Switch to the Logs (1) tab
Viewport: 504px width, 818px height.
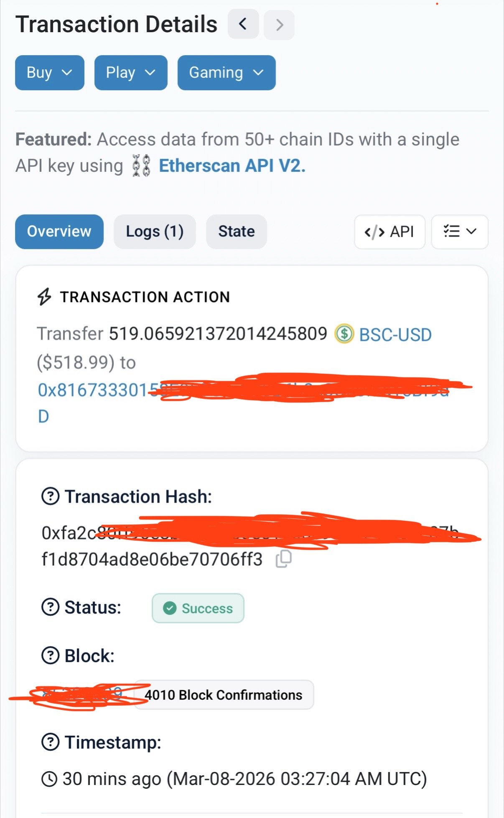coord(155,232)
